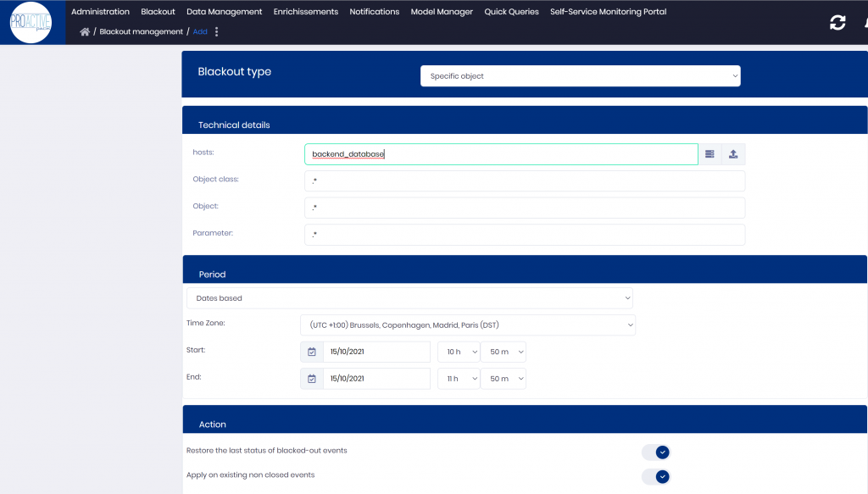Click into the hosts input field

(501, 154)
